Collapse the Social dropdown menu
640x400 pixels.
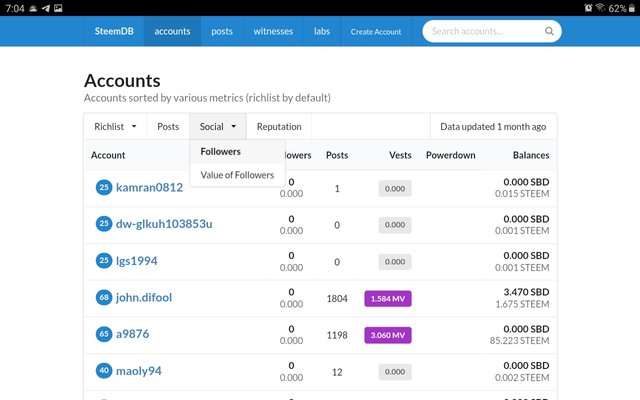[x=217, y=127]
